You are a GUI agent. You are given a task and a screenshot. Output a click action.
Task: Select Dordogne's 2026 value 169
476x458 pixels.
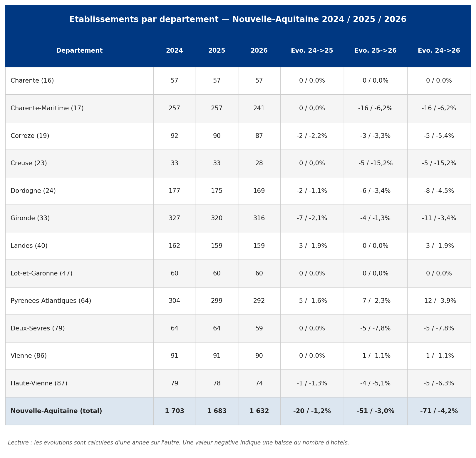tap(259, 191)
